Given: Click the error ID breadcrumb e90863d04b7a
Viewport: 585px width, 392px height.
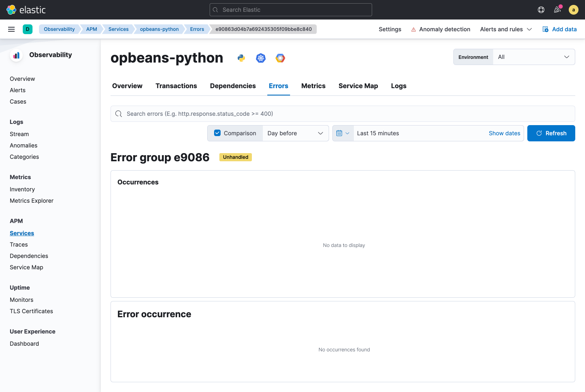Looking at the screenshot, I should pos(263,29).
